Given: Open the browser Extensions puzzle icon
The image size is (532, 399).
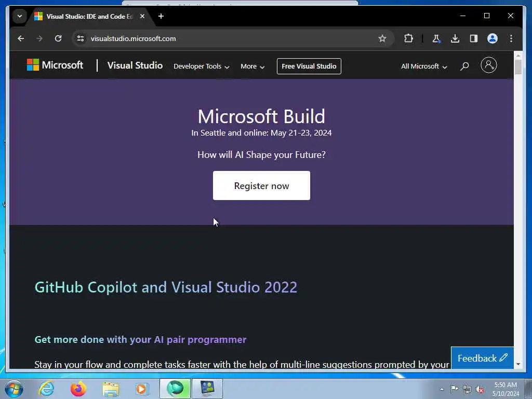Looking at the screenshot, I should click(x=408, y=38).
